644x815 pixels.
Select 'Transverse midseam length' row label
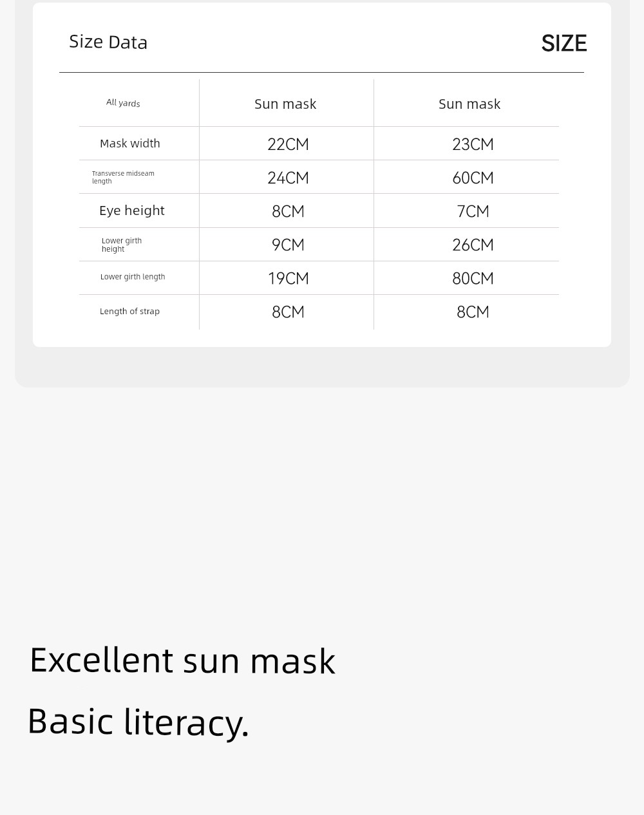click(x=123, y=177)
